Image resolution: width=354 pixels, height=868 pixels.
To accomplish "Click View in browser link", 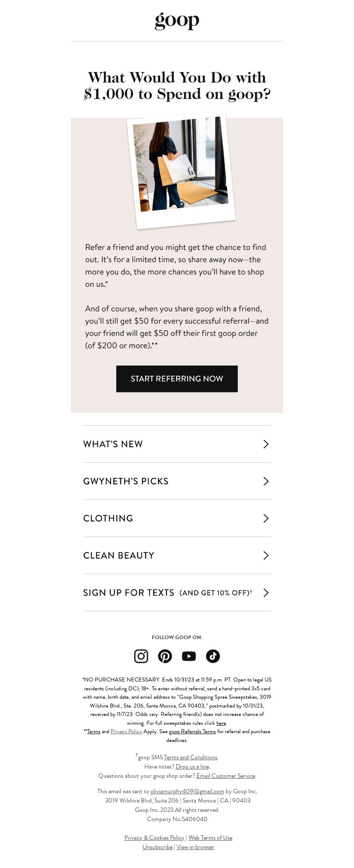I will (195, 847).
